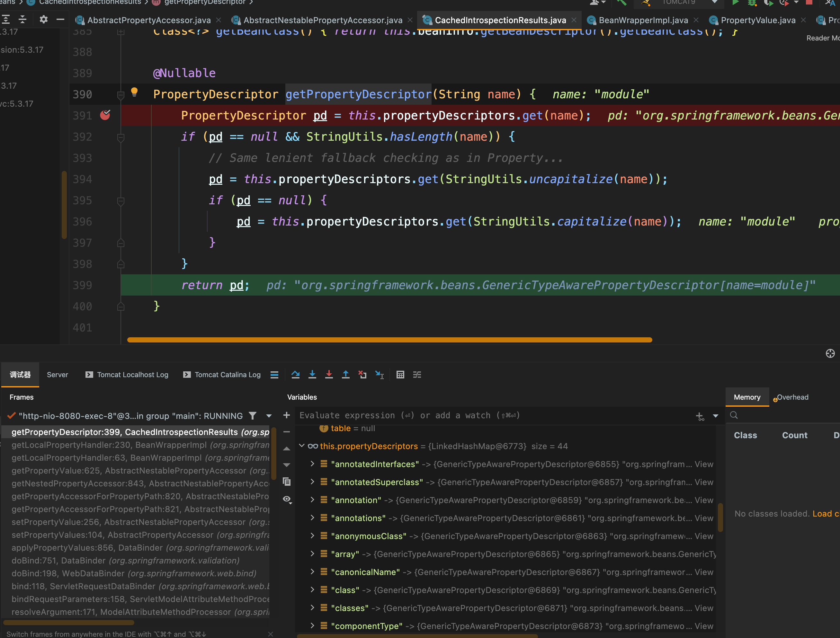Viewport: 840px width, 638px height.
Task: Switch to PropertyValue.java tab
Action: pyautogui.click(x=758, y=20)
